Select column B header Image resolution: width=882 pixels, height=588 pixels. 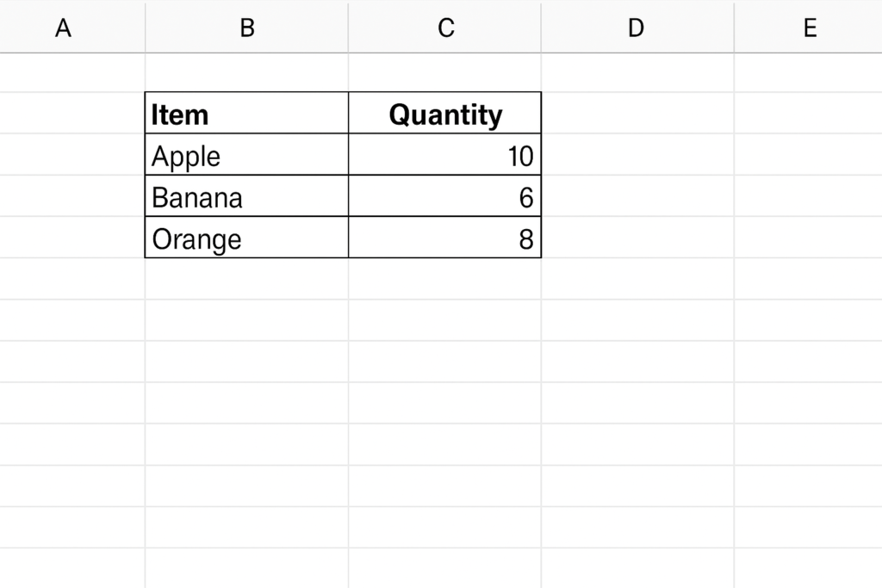[246, 27]
